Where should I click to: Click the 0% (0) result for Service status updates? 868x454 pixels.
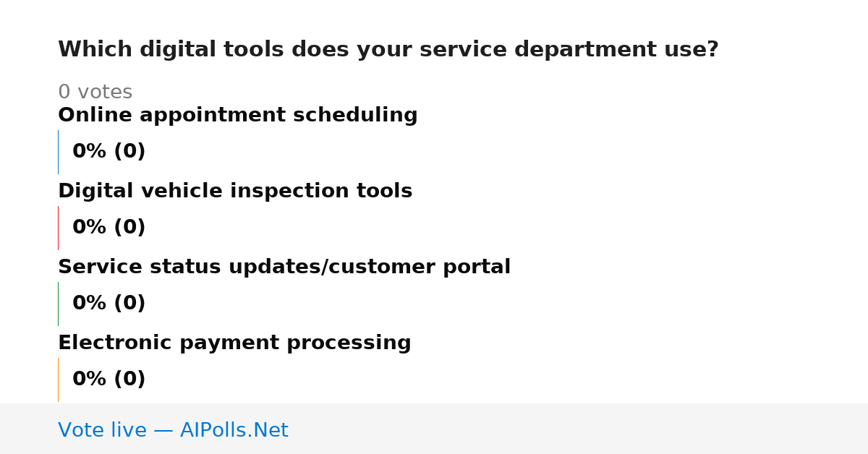click(109, 304)
